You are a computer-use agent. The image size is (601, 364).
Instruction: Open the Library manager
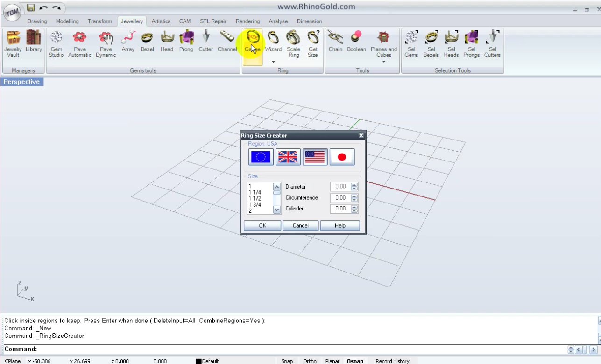[34, 42]
